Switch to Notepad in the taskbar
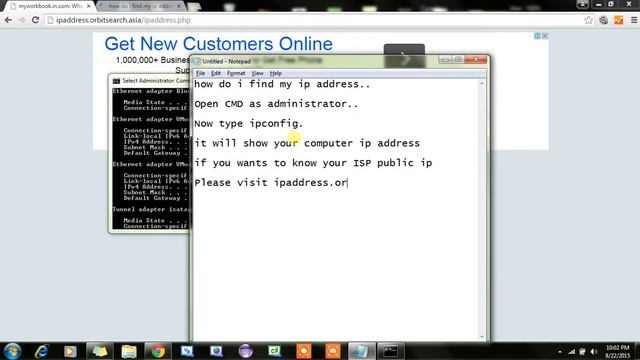The height and width of the screenshot is (360, 640). [x=361, y=351]
